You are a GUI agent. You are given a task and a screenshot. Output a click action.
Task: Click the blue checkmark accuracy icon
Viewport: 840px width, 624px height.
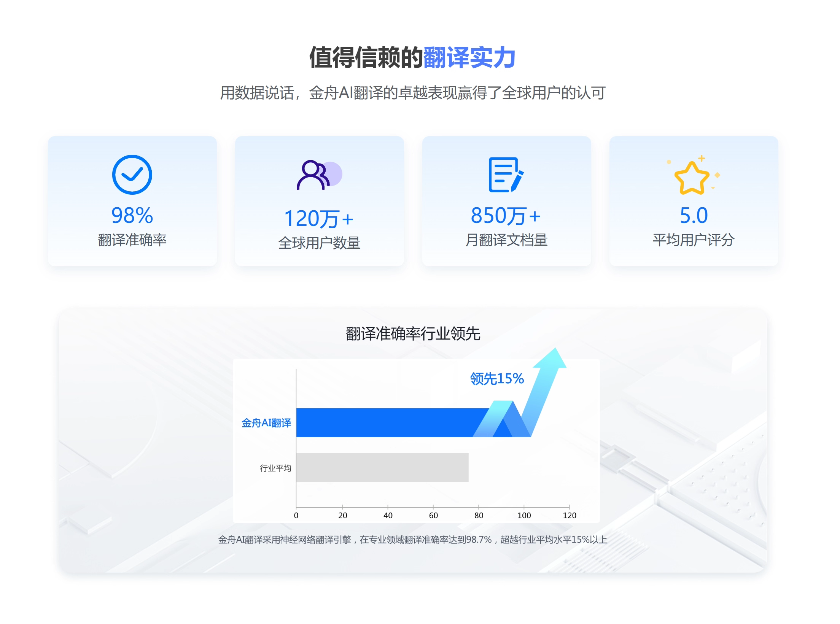click(x=132, y=175)
